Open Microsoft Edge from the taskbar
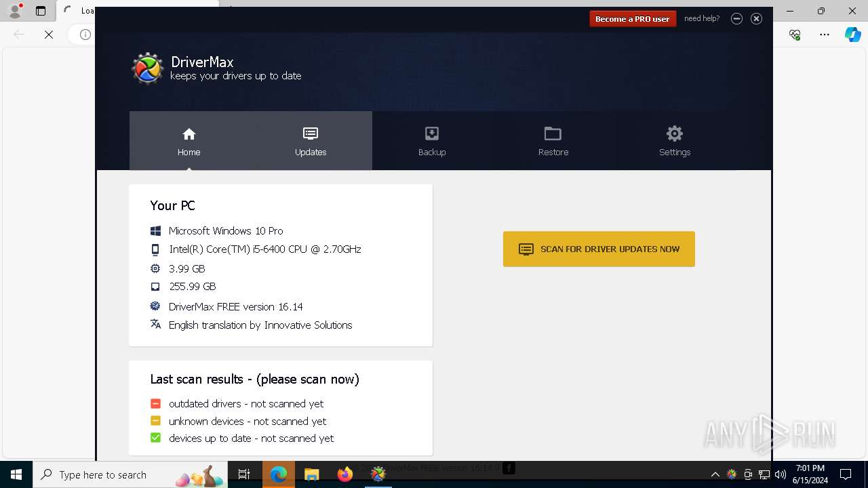Screen dimensions: 868x488 278,474
